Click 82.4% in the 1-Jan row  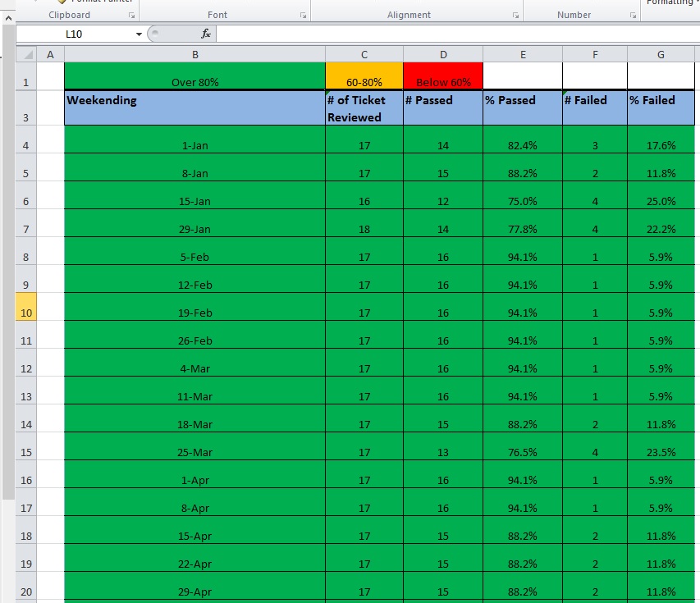[x=523, y=139]
